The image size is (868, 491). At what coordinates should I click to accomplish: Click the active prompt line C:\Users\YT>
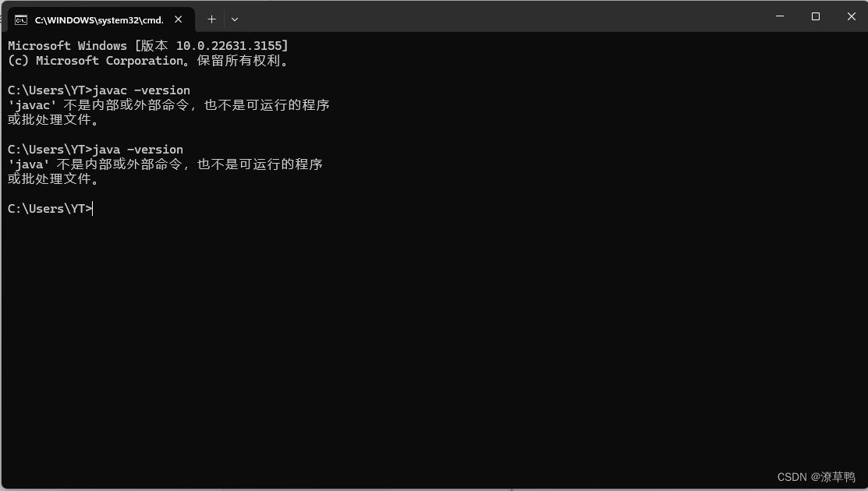pos(50,208)
